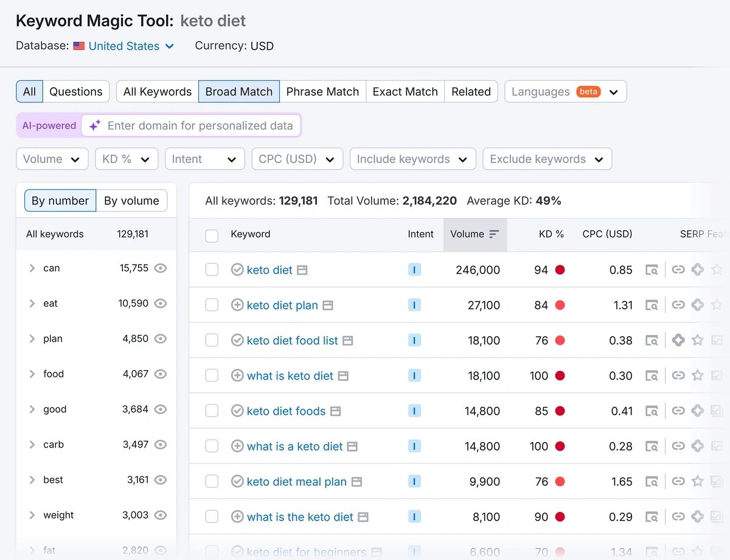
Task: Click the link-building icon in "keto diet plan" row
Action: pos(678,305)
